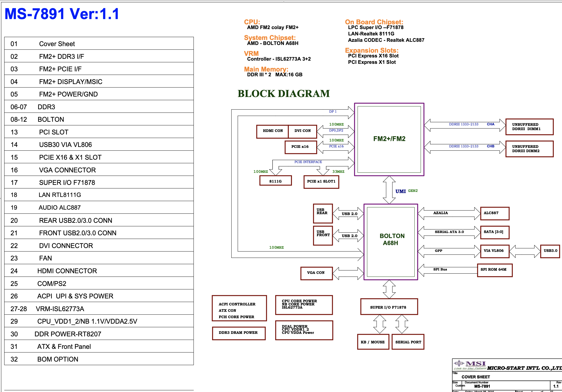
Task: Select the '02 FM2+ DDR3 I/F' row
Action: pyautogui.click(x=99, y=56)
